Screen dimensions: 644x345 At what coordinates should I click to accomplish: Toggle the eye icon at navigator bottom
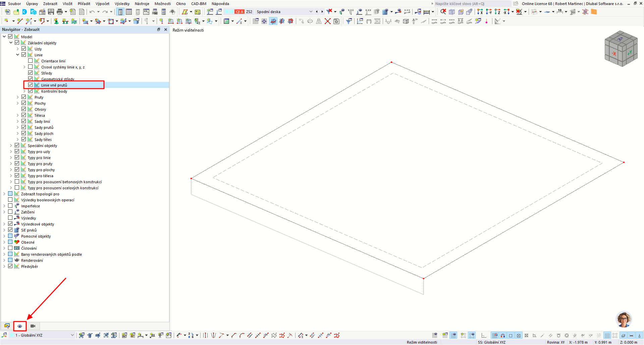coord(20,326)
